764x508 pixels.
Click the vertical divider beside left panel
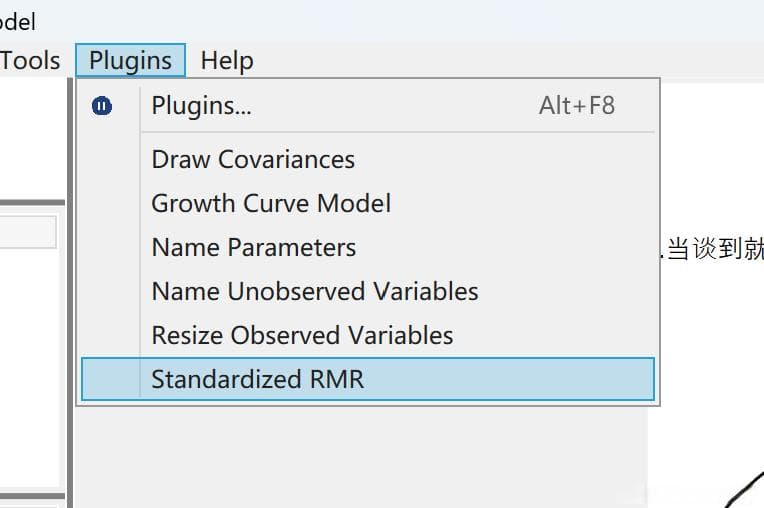pyautogui.click(x=70, y=292)
